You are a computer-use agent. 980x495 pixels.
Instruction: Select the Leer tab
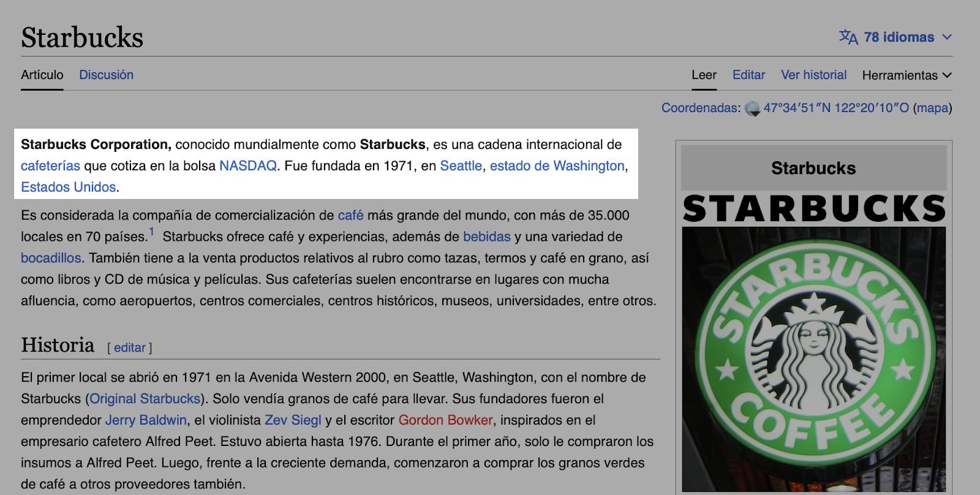pos(704,75)
